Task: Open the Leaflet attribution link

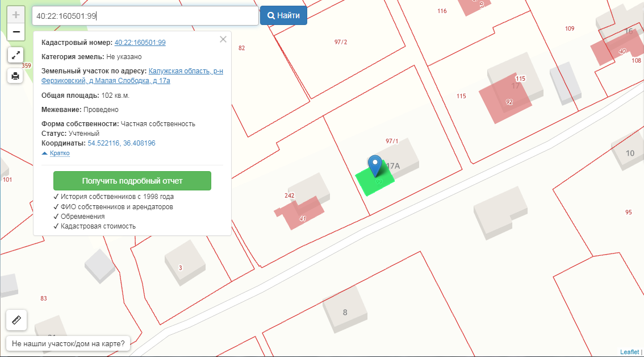Action: [x=629, y=352]
